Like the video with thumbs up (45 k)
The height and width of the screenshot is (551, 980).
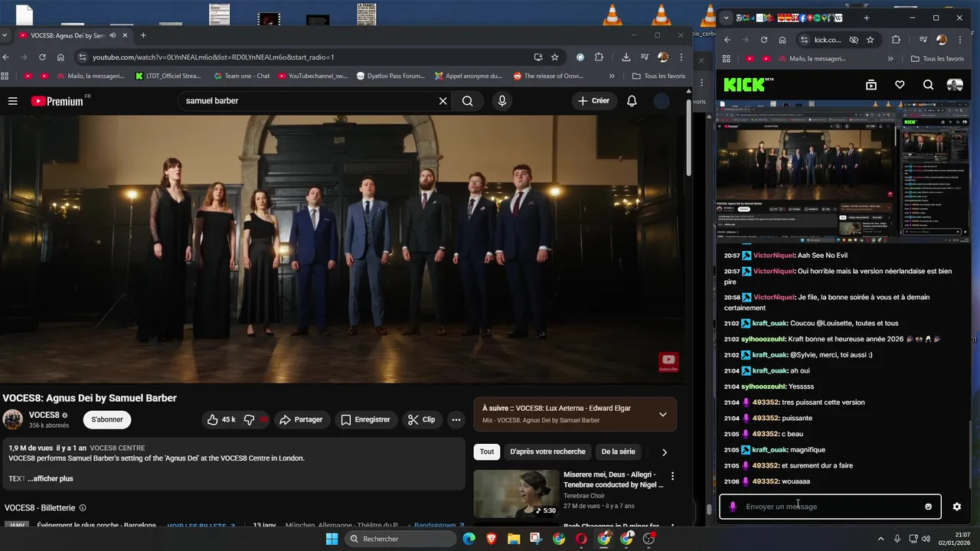click(220, 419)
